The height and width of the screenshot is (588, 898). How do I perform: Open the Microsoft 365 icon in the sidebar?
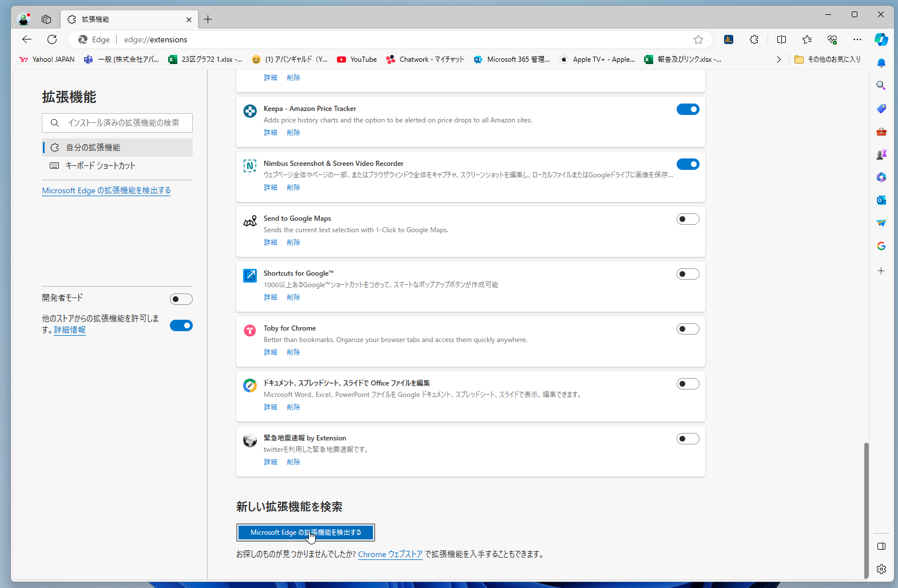click(881, 177)
